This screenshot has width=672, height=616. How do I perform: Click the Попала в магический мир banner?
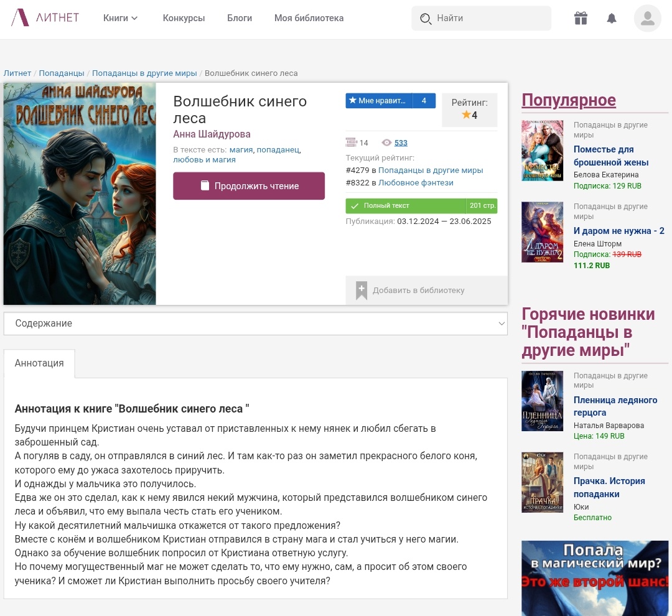pyautogui.click(x=595, y=578)
